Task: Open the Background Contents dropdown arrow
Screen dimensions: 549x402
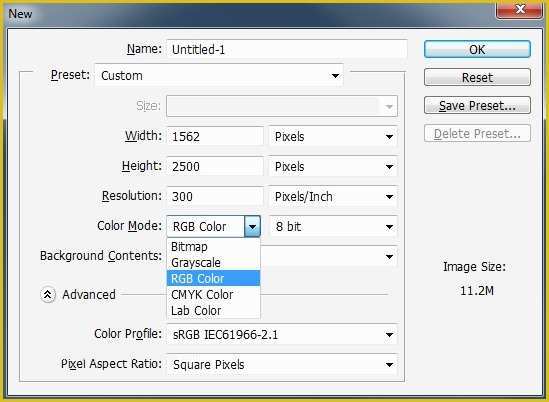Action: tap(389, 257)
